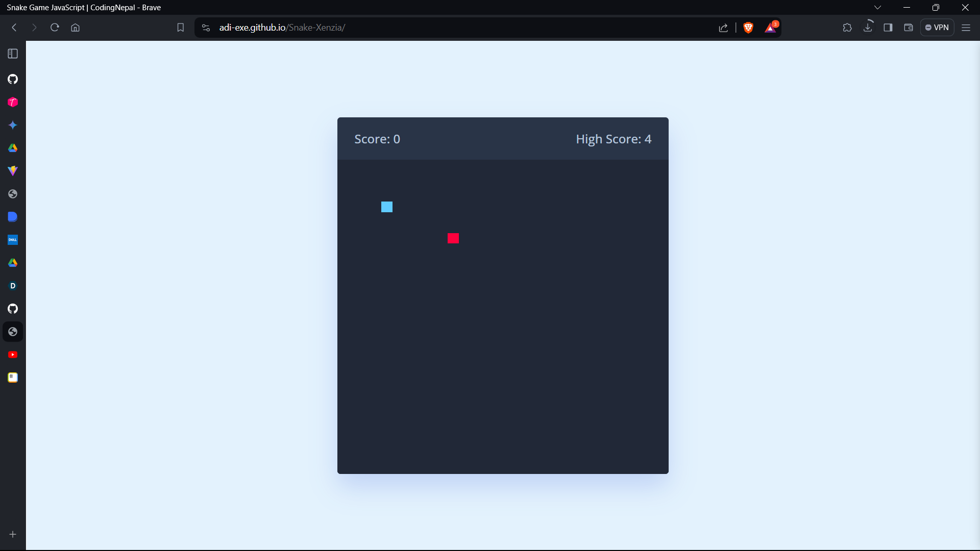Viewport: 980px width, 551px height.
Task: Open site settings icon in address bar
Action: [206, 28]
